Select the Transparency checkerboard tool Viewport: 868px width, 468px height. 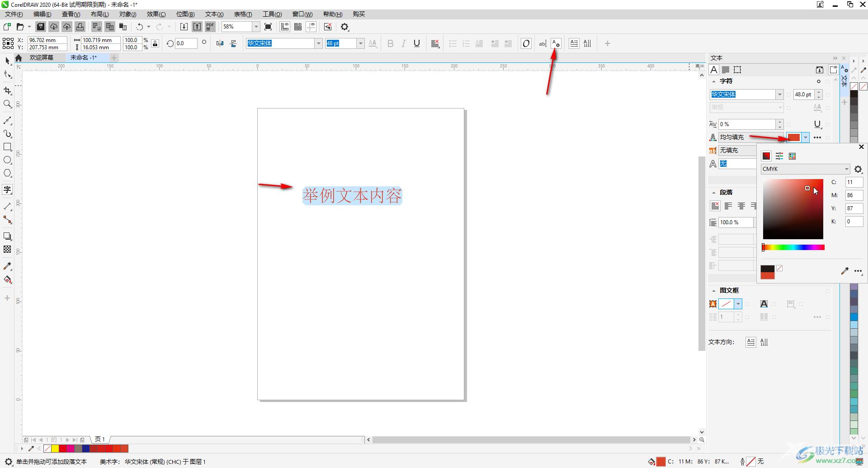[7, 249]
